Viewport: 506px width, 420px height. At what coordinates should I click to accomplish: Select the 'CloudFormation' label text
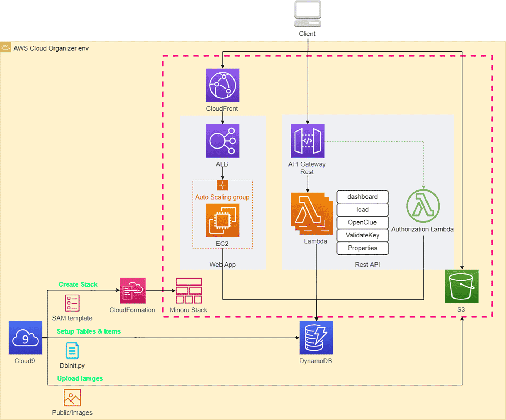tap(132, 310)
